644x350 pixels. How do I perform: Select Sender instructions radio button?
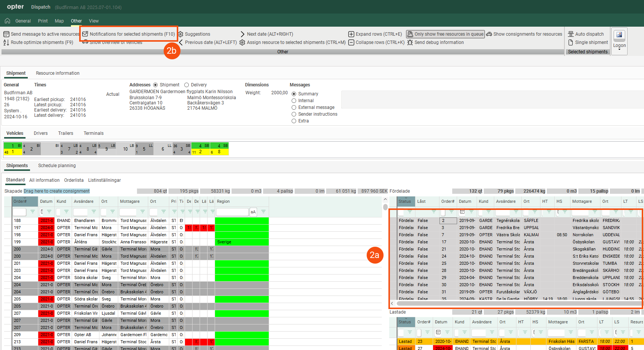pos(294,114)
